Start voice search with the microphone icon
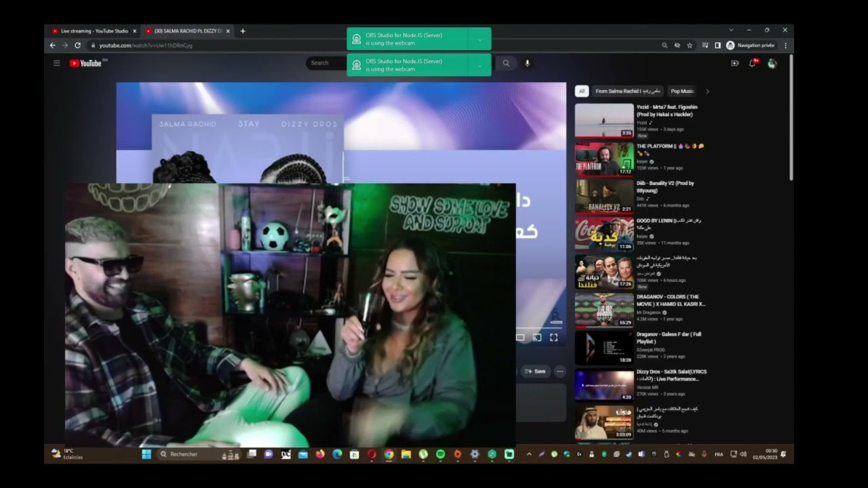 coord(527,63)
